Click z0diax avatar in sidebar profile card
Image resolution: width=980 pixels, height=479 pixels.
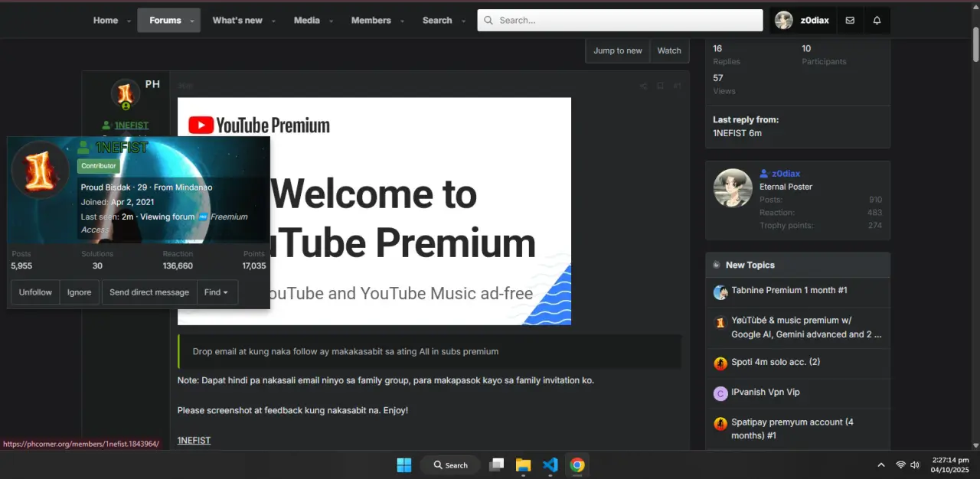[733, 187]
